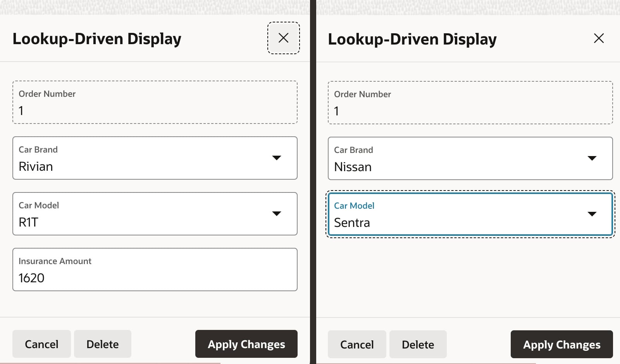Expand the Car Brand dropdown arrow beside Nissan

(x=592, y=158)
